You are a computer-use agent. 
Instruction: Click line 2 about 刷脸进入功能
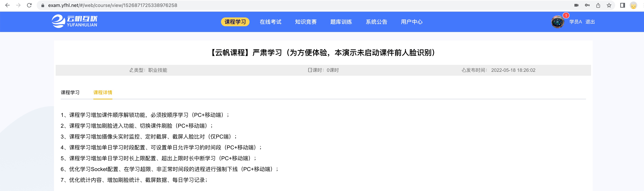tap(137, 126)
